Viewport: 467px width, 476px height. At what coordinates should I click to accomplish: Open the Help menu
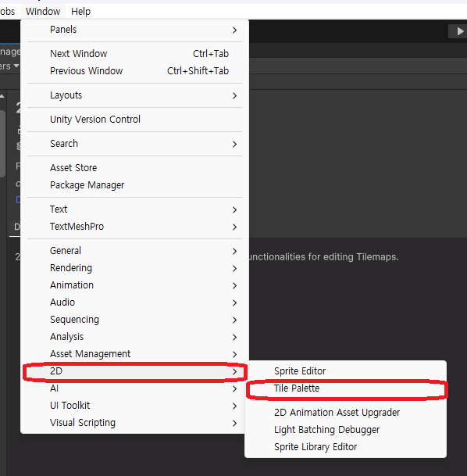pos(80,12)
